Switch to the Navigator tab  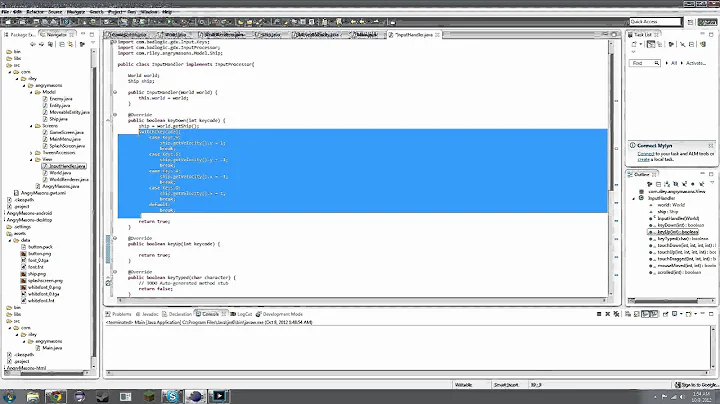(x=56, y=34)
